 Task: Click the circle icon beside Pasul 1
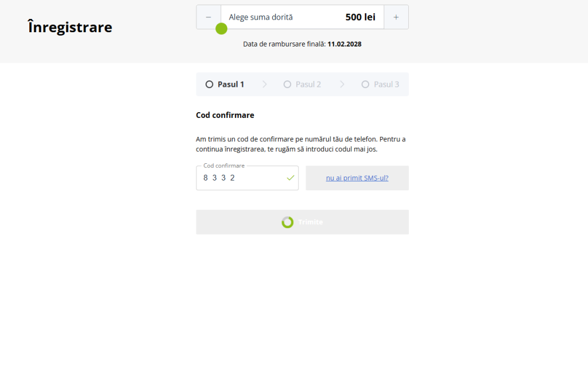(x=209, y=84)
